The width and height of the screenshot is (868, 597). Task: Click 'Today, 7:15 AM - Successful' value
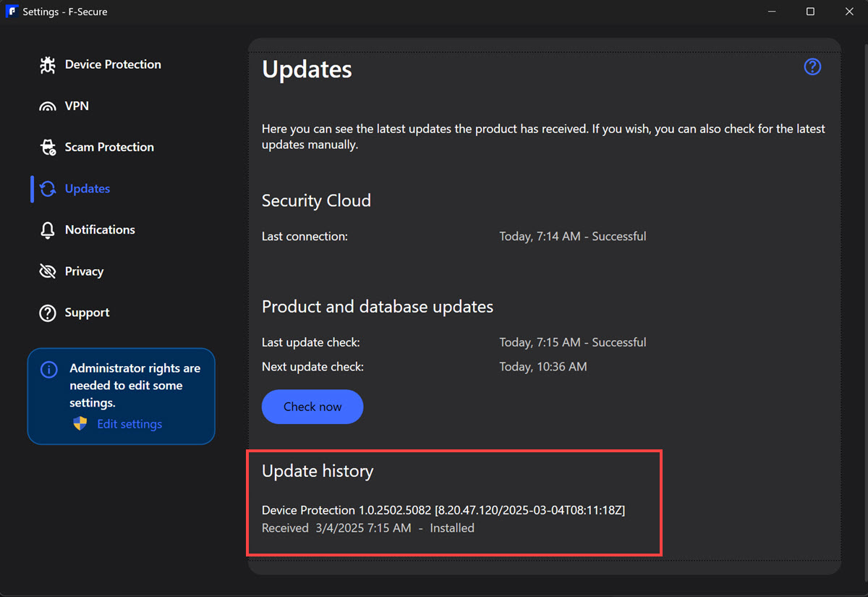click(x=573, y=342)
